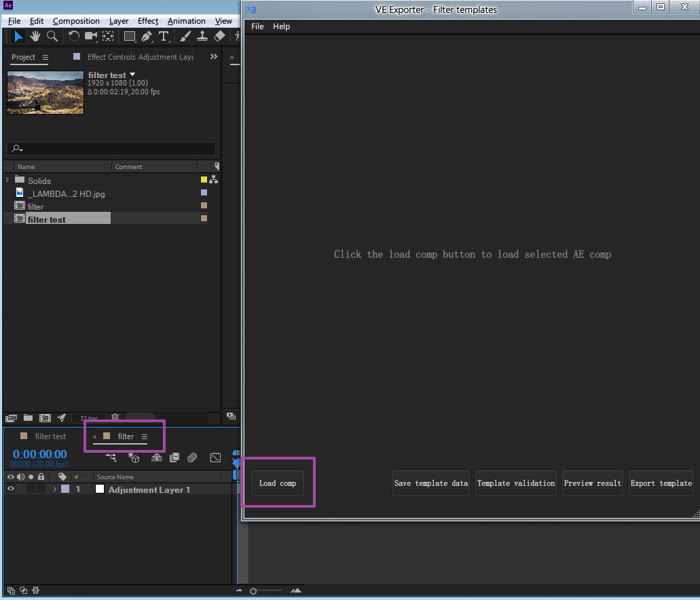The width and height of the screenshot is (700, 600).
Task: Expand Adjustment Layer 1 properties
Action: (x=54, y=489)
